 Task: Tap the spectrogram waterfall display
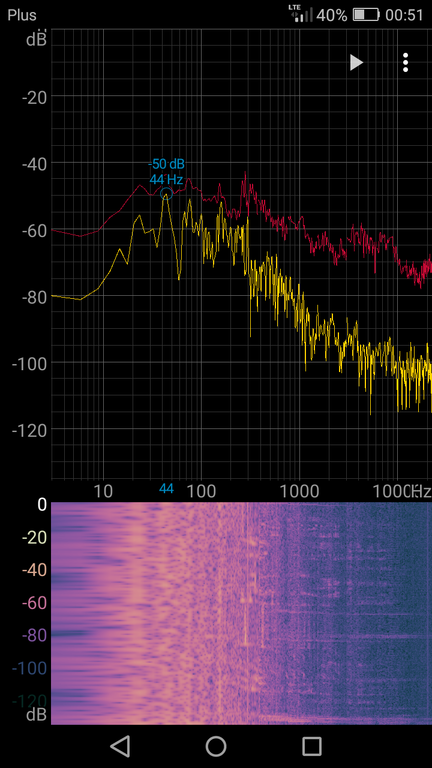pyautogui.click(x=241, y=613)
